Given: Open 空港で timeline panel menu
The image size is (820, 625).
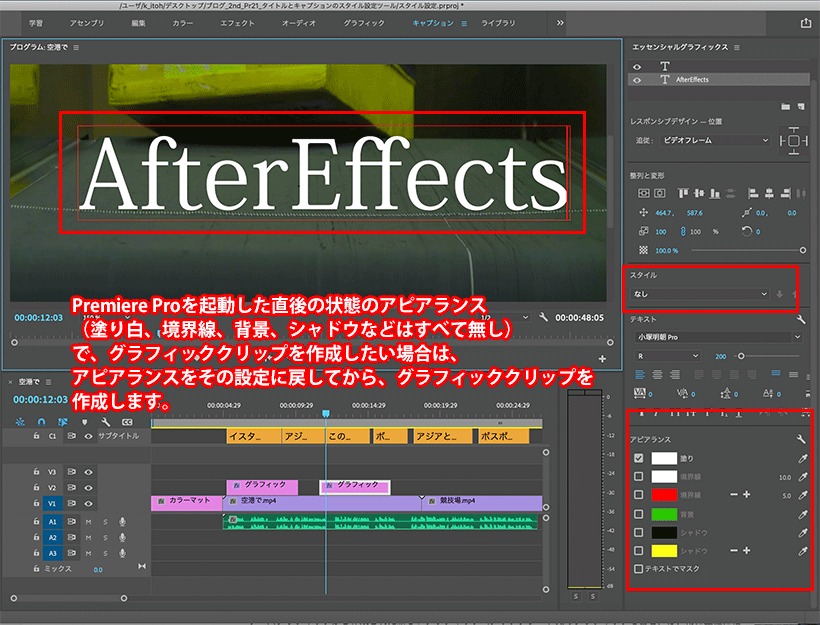Looking at the screenshot, I should (x=49, y=382).
